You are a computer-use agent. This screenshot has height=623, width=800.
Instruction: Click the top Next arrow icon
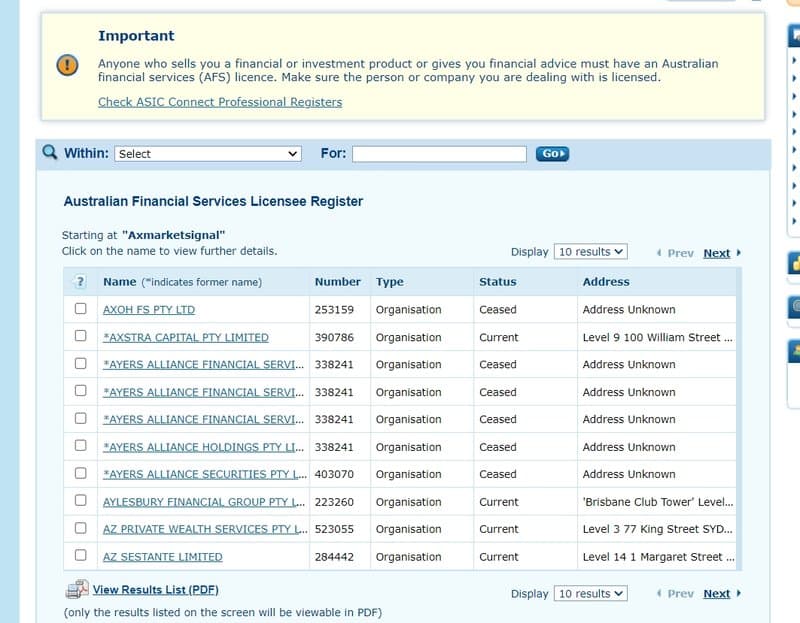pyautogui.click(x=738, y=253)
